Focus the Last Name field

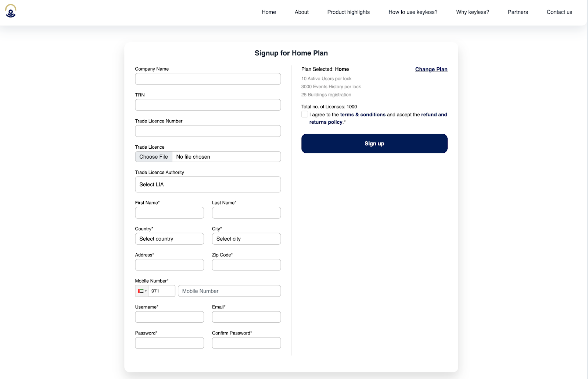(x=247, y=213)
